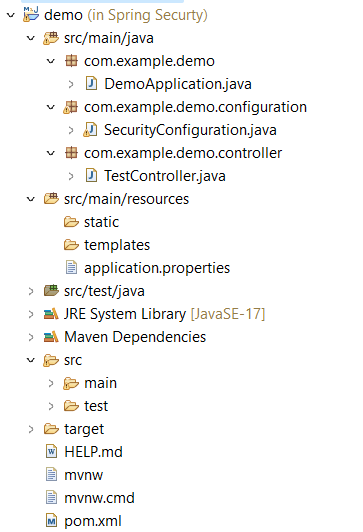363x532 pixels.
Task: Select the demo project label
Action: coord(63,15)
